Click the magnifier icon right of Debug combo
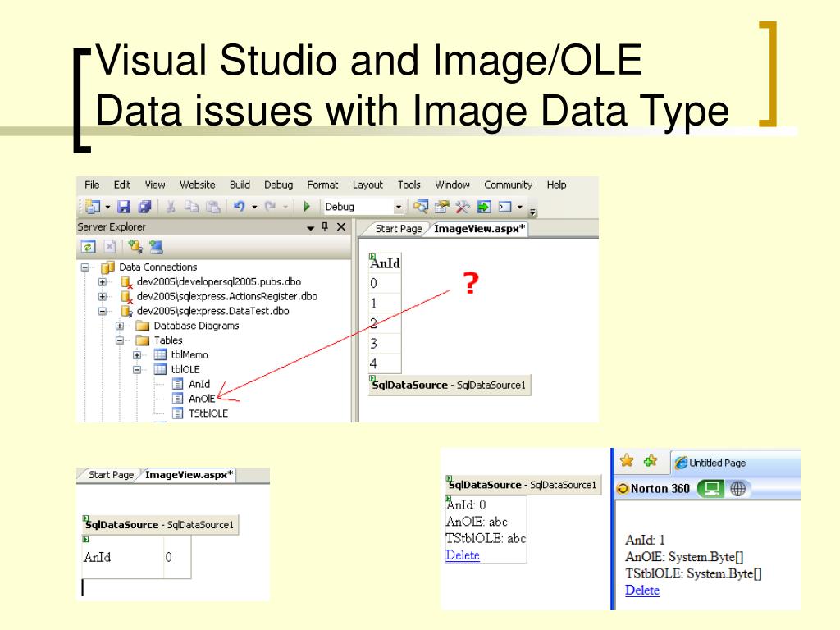 (x=421, y=207)
